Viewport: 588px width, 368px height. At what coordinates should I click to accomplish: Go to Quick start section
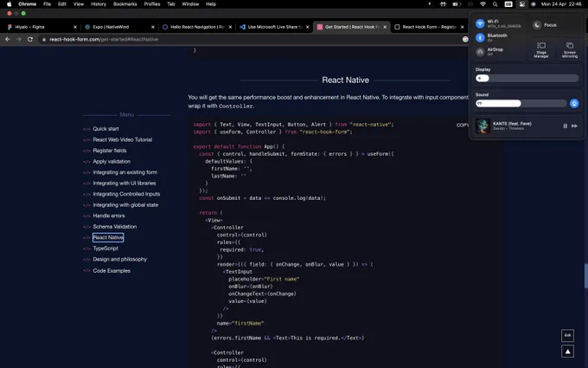(105, 129)
